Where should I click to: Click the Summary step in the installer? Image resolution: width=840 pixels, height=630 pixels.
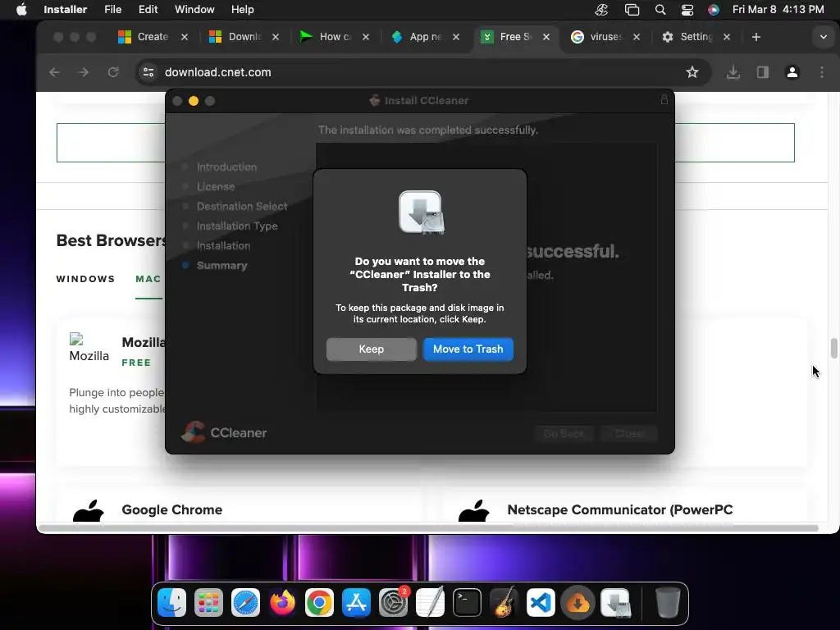click(x=221, y=265)
